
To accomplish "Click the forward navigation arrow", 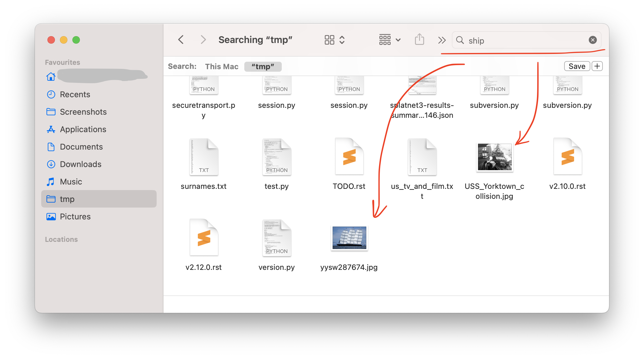I will point(203,40).
